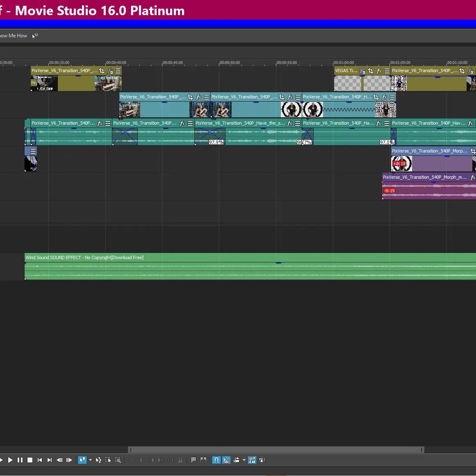Viewport: 476px width, 476px height.
Task: Open Event FX on PixVerse_V6_Transition_540P_Hav... audio clip
Action: point(471,123)
